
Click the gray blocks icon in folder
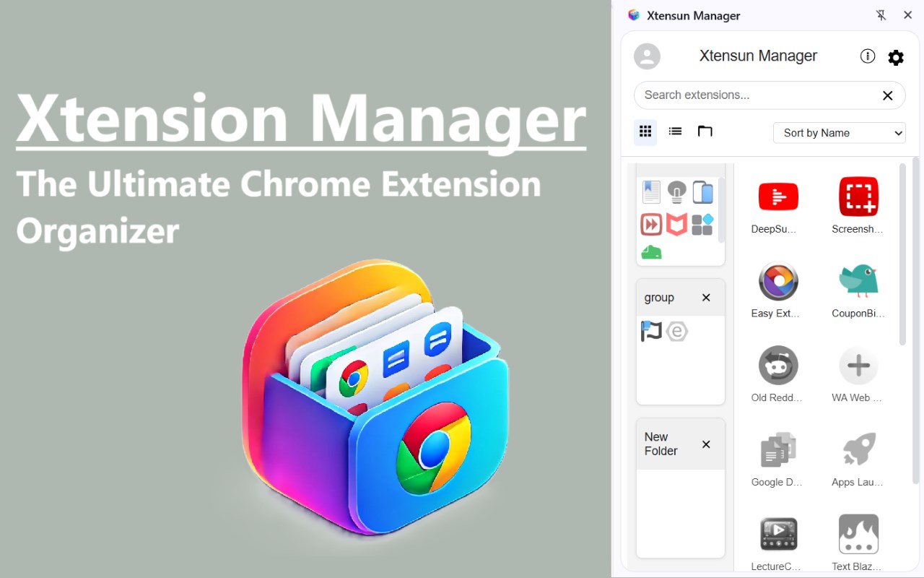tap(702, 225)
